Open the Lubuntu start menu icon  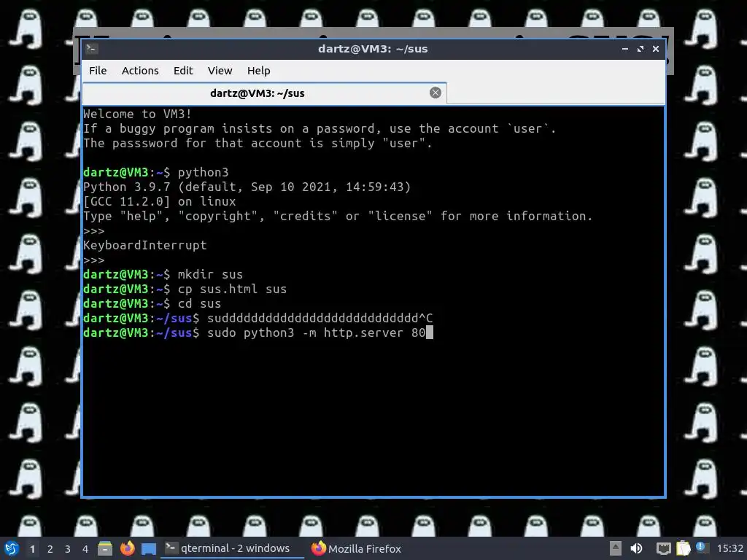pos(11,548)
